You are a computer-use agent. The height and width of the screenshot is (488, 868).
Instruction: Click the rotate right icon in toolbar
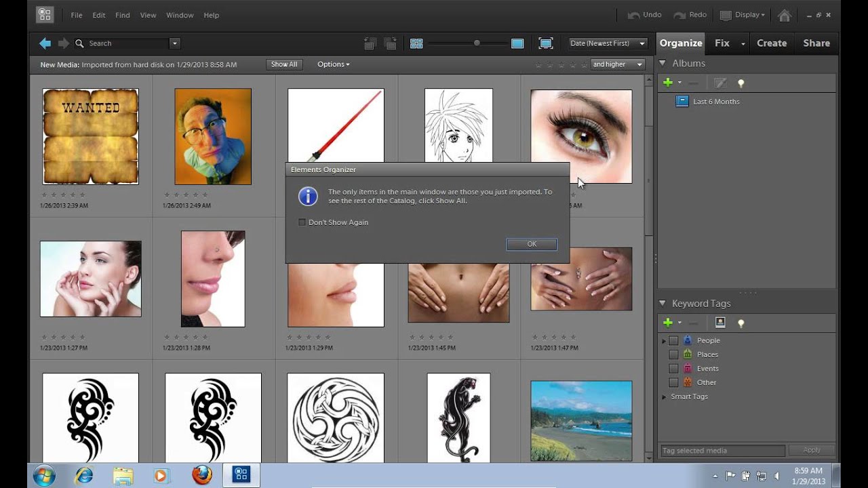[391, 43]
